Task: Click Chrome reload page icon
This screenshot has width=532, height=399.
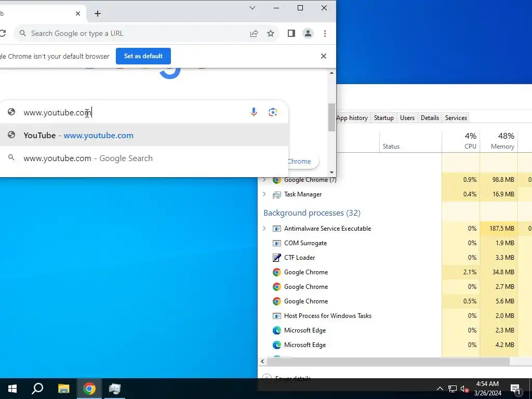Action: click(x=3, y=33)
